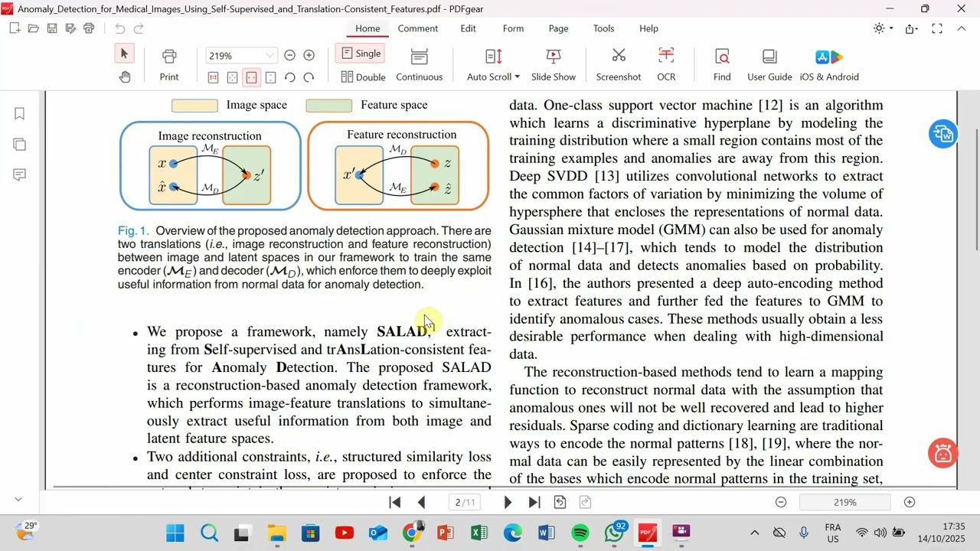Click the floating translate document icon
The width and height of the screenshot is (980, 551).
pyautogui.click(x=942, y=134)
